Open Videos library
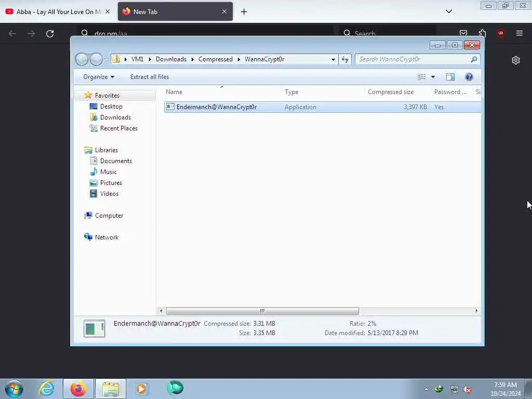This screenshot has height=399, width=532. [x=109, y=194]
